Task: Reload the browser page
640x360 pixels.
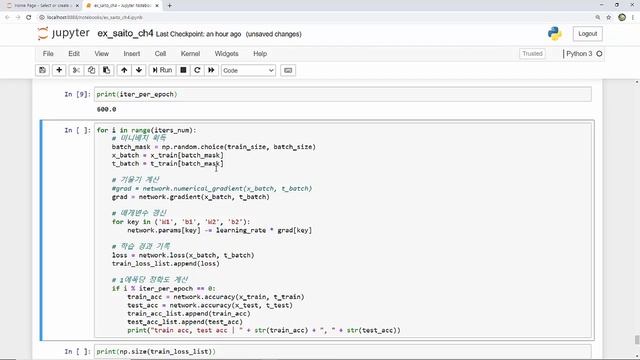Action: pos(29,17)
